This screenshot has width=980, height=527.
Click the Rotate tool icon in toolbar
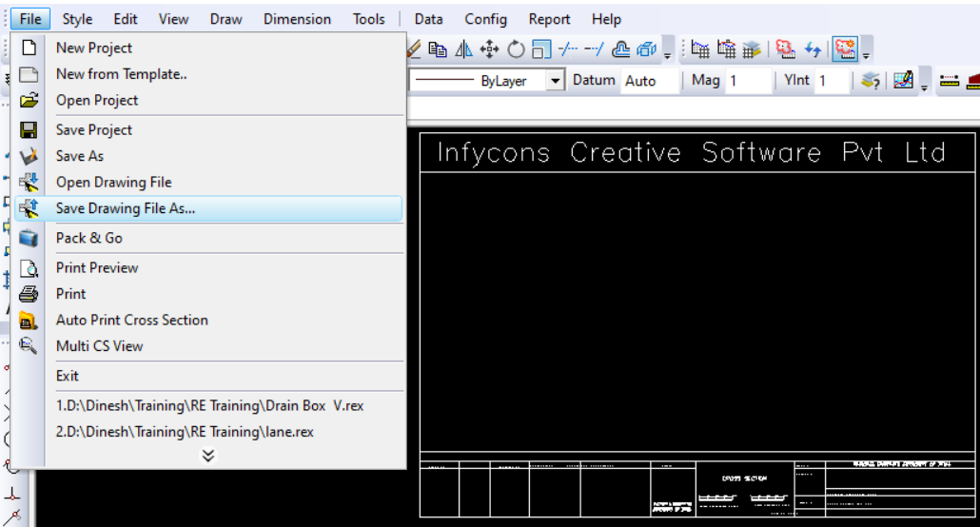tap(517, 49)
